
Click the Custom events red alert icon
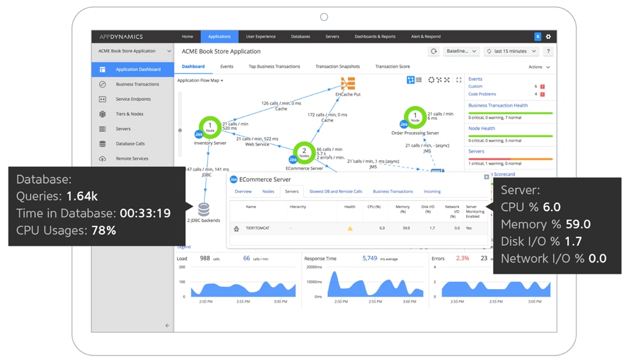(542, 86)
